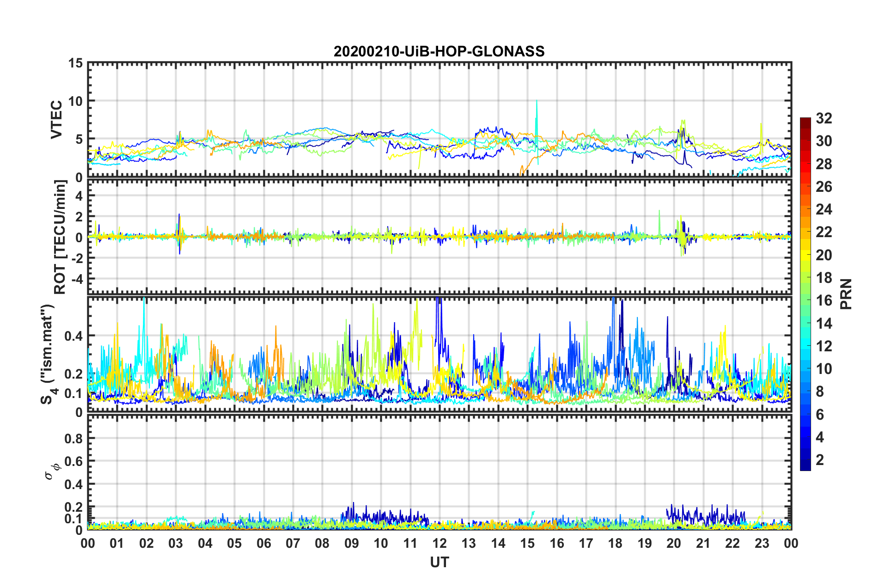Select the sigma phi axis tick label 0.6
Image resolution: width=879 pixels, height=588 pixels.
(x=73, y=461)
